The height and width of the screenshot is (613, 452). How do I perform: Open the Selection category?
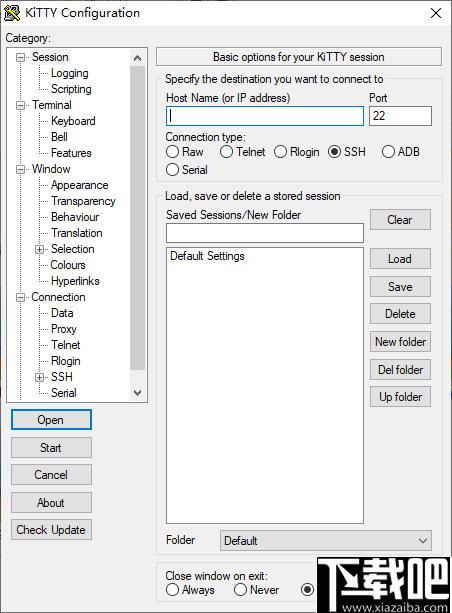click(x=73, y=249)
